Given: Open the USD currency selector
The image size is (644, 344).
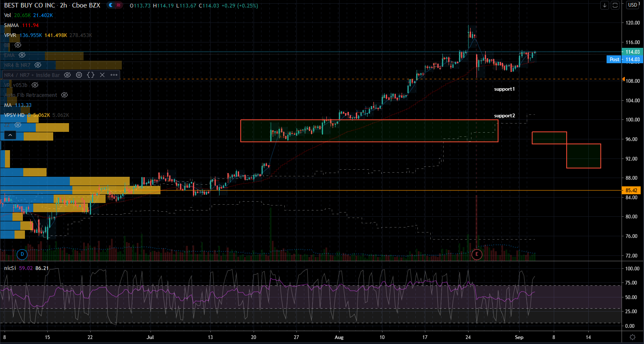Looking at the screenshot, I should (632, 5).
